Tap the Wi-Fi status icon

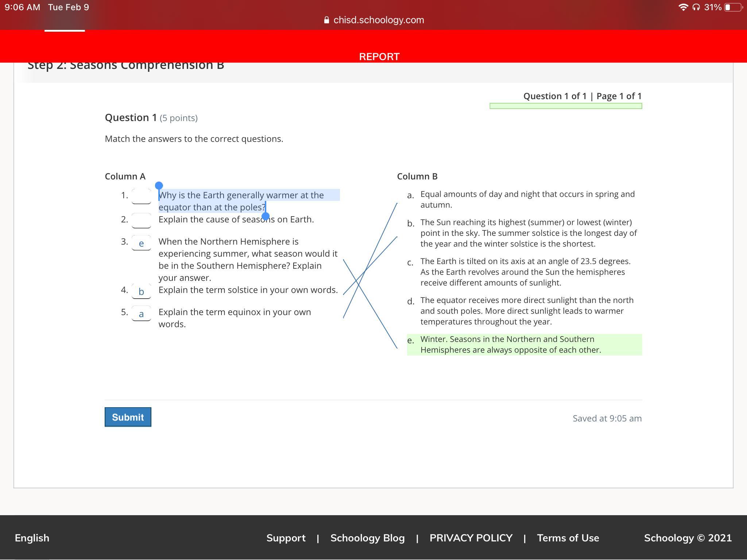683,7
